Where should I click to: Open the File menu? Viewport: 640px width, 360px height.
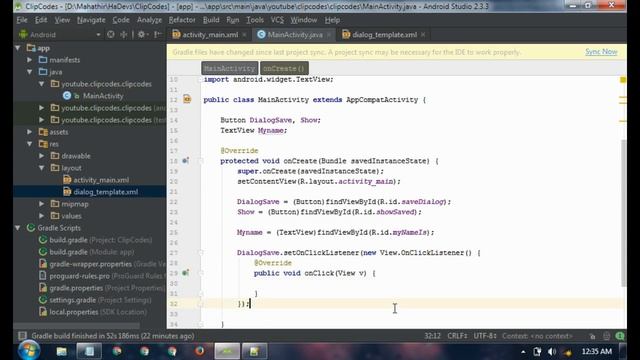click(22, 20)
